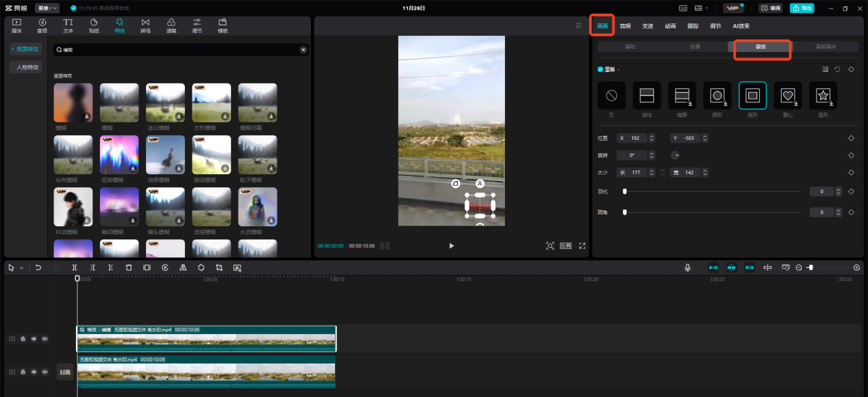Switch to the 动画 (Animation) tab

tap(670, 26)
